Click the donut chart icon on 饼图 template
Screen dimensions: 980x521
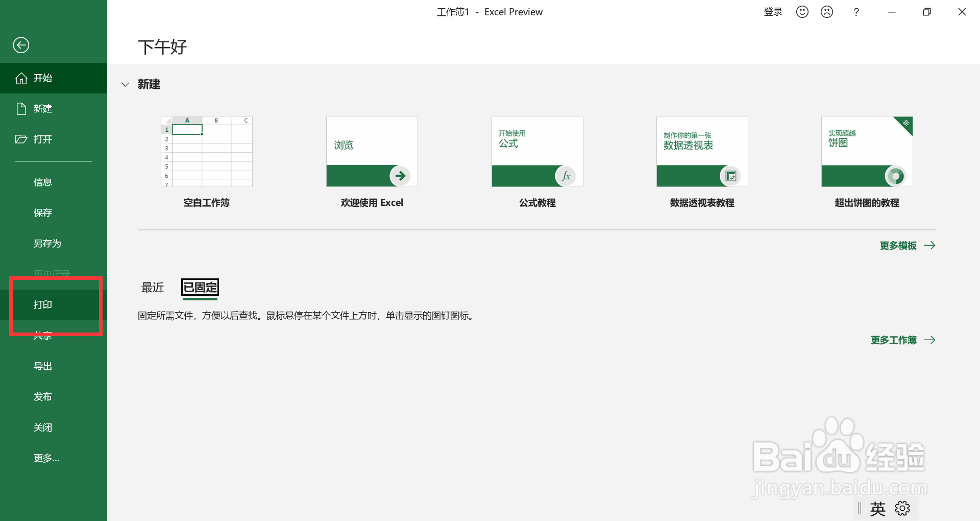(895, 176)
